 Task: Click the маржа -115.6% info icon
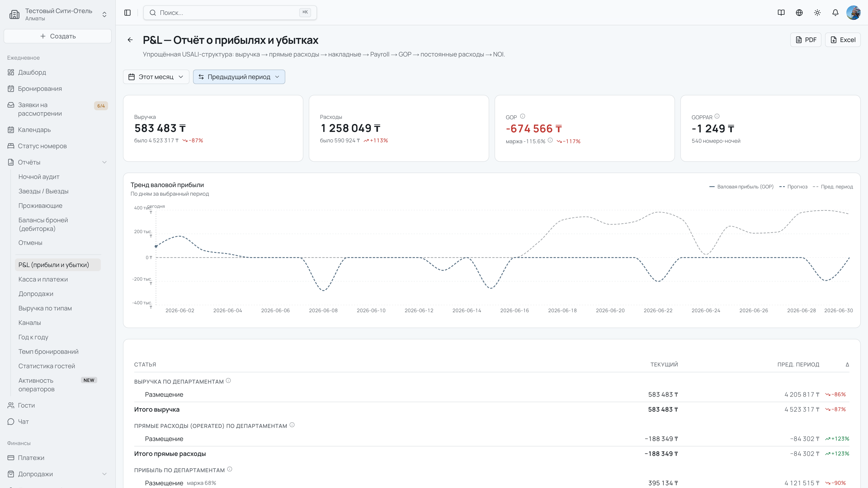(x=550, y=140)
